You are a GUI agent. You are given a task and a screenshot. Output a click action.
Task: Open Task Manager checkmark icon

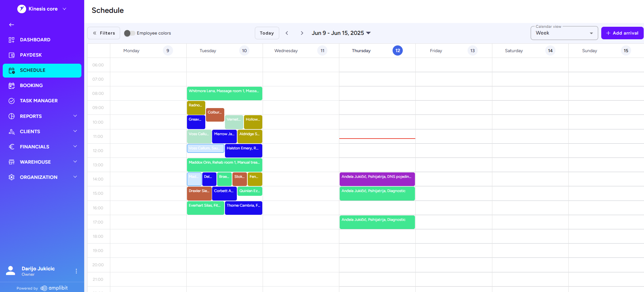point(12,101)
